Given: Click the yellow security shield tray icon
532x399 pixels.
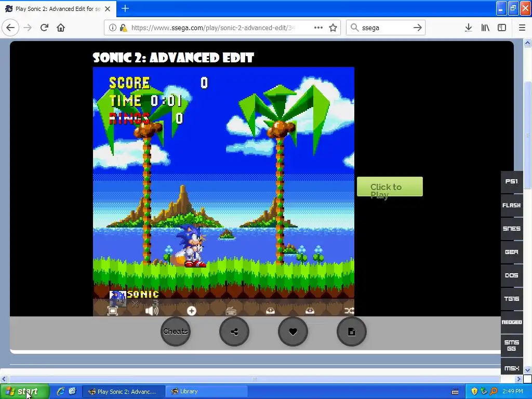Looking at the screenshot, I should pyautogui.click(x=474, y=392).
